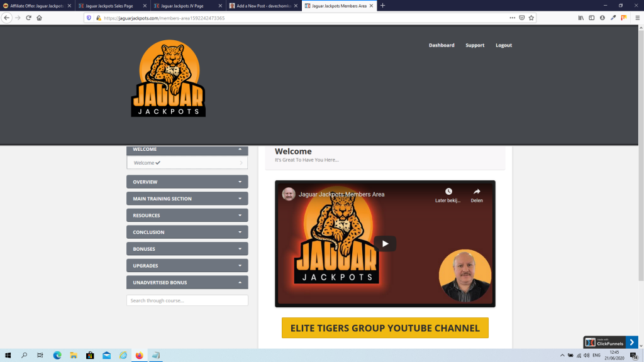
Task: Open Firefox account icon
Action: pos(602,18)
